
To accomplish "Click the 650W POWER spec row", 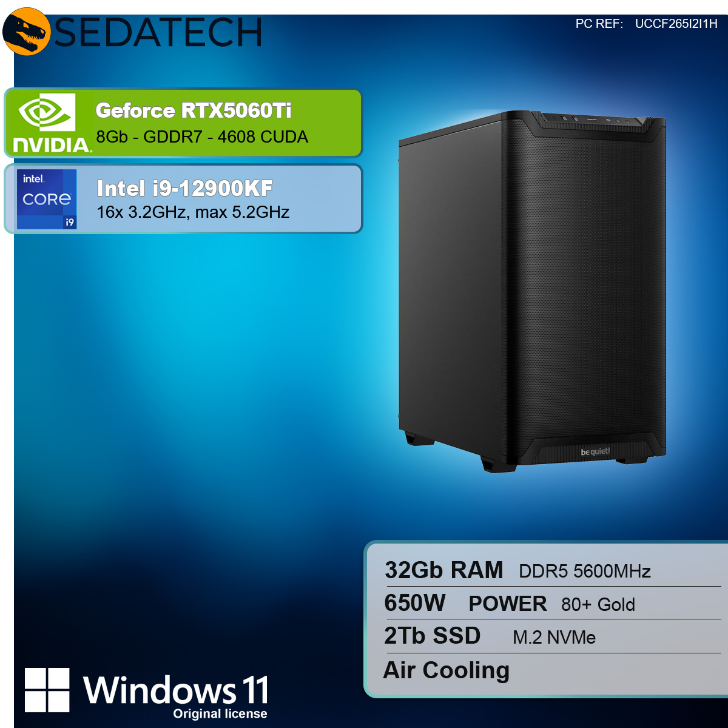I will (552, 603).
